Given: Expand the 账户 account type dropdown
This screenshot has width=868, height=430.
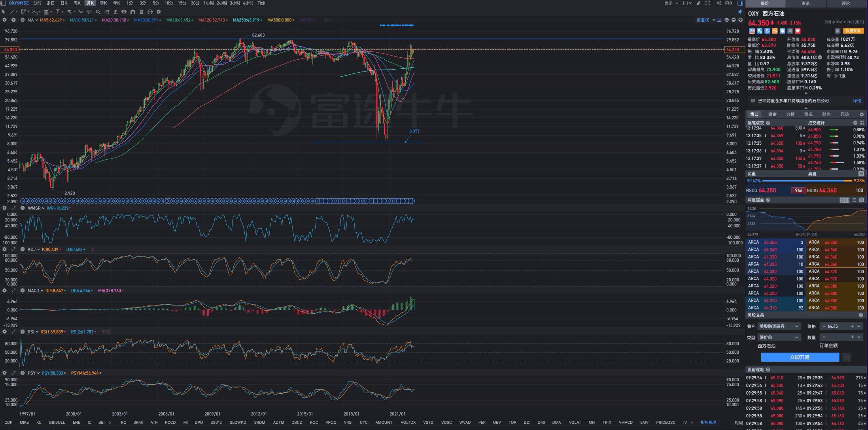Looking at the screenshot, I should pyautogui.click(x=779, y=326).
